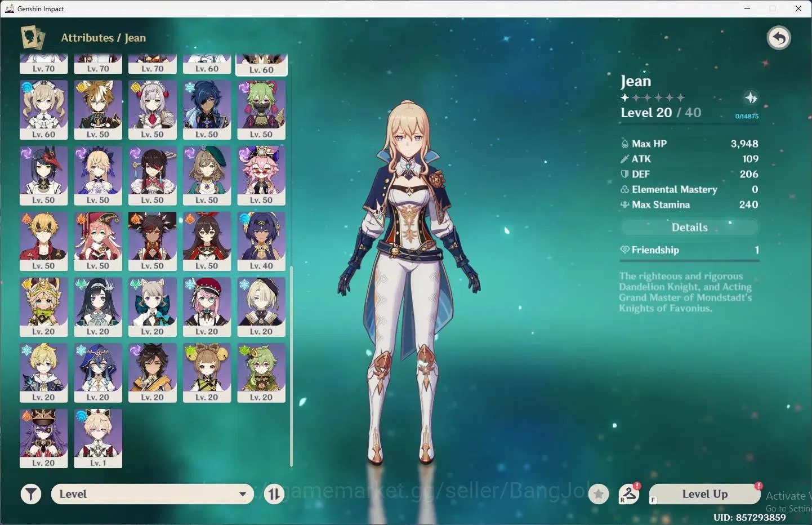
Task: Open the character archive cards icon
Action: [33, 38]
